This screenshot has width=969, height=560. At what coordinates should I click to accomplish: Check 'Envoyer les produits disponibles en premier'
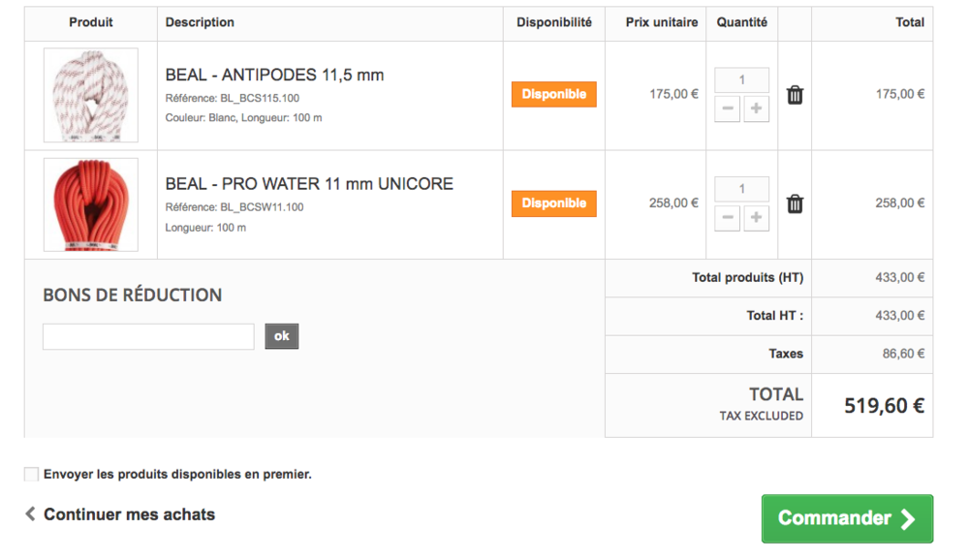[x=31, y=474]
